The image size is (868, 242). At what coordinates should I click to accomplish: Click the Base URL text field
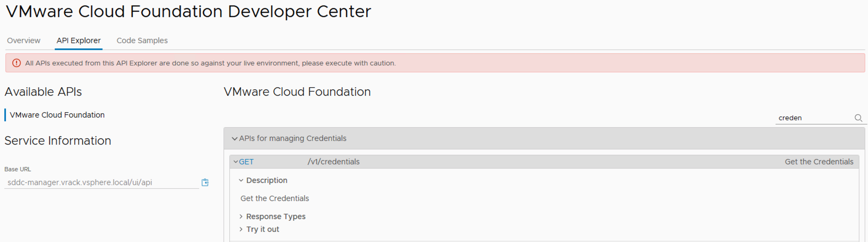pos(102,182)
